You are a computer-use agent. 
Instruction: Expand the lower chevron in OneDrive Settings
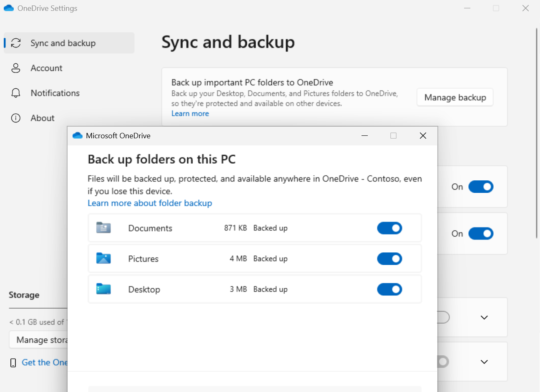[x=484, y=362]
